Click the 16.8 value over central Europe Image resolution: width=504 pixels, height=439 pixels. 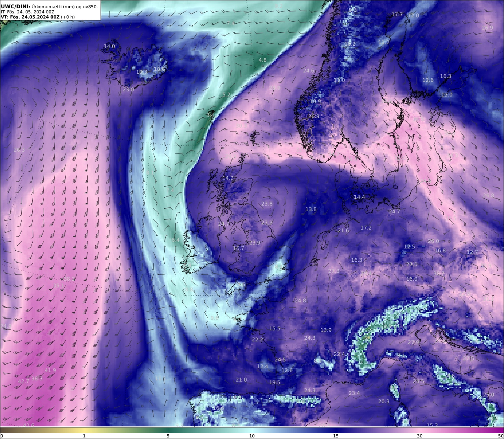pos(440,250)
